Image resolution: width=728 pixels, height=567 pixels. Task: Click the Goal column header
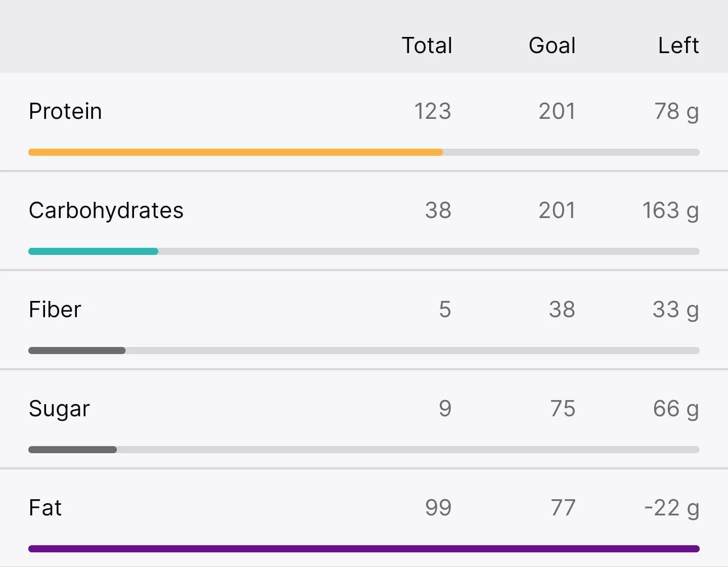552,46
